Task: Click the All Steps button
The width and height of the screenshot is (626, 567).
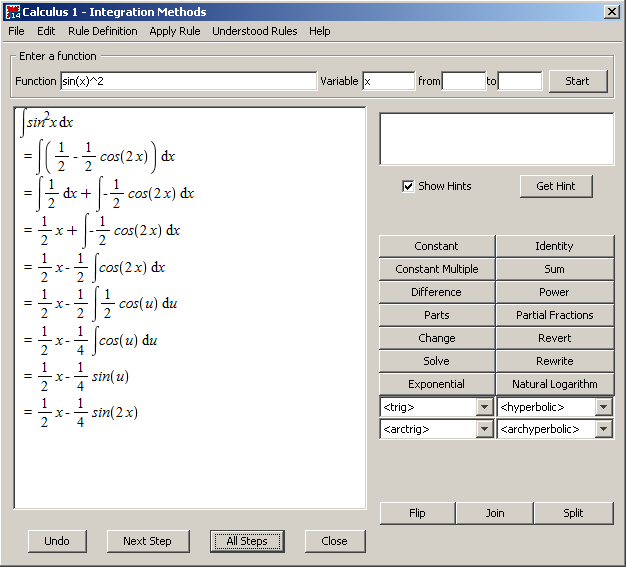Action: pos(247,541)
